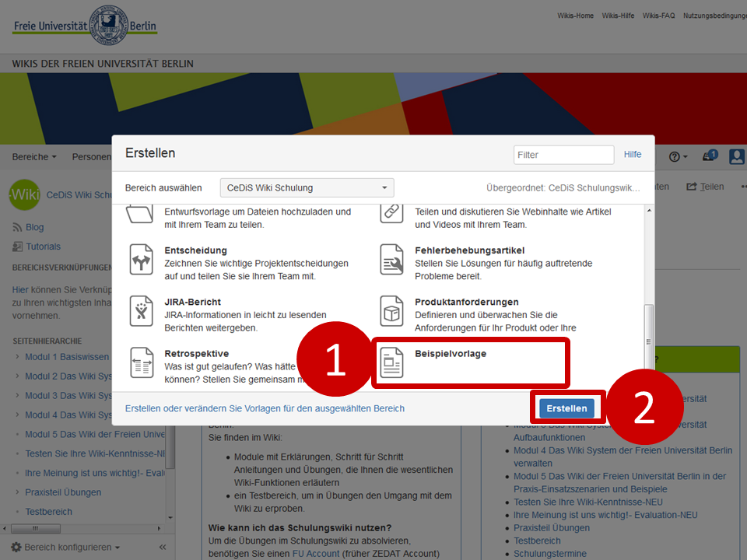Image resolution: width=747 pixels, height=560 pixels.
Task: Select the Beispielvorlage template icon
Action: coord(391,362)
